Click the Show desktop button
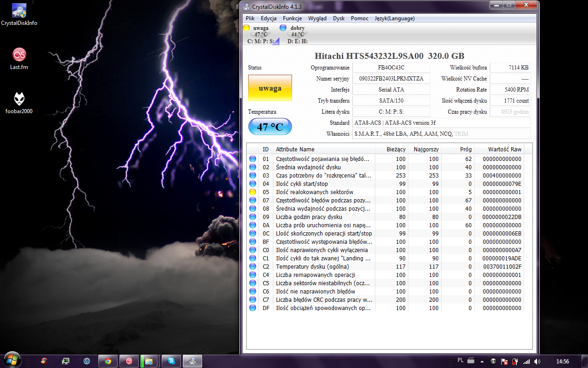The height and width of the screenshot is (368, 588). point(584,361)
